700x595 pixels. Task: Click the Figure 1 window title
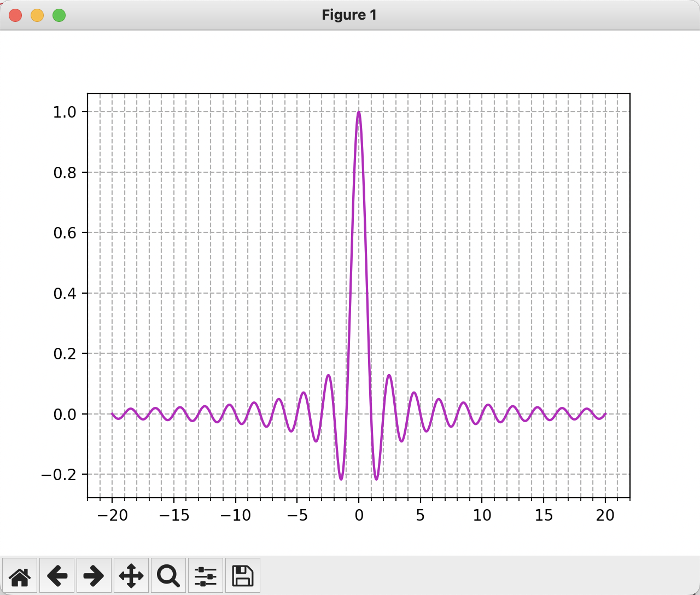pos(349,15)
